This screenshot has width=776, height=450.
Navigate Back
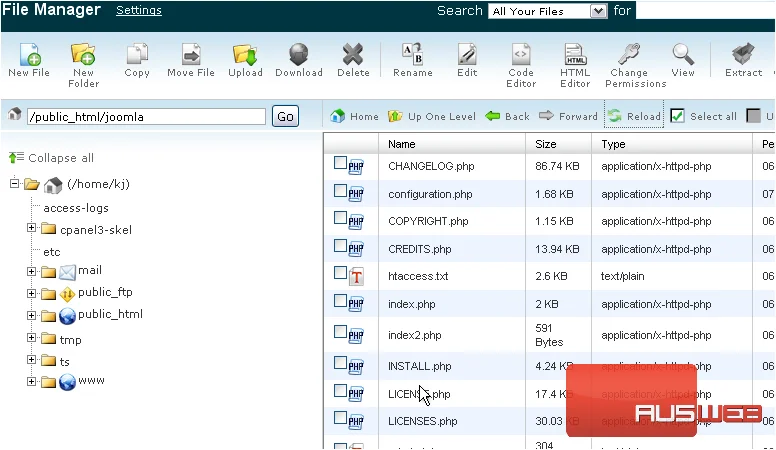508,116
